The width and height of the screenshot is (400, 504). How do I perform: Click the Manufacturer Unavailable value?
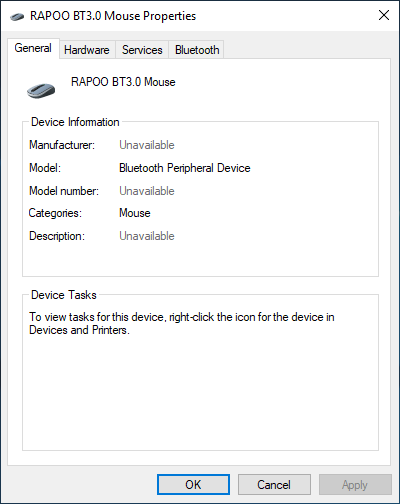(x=147, y=145)
